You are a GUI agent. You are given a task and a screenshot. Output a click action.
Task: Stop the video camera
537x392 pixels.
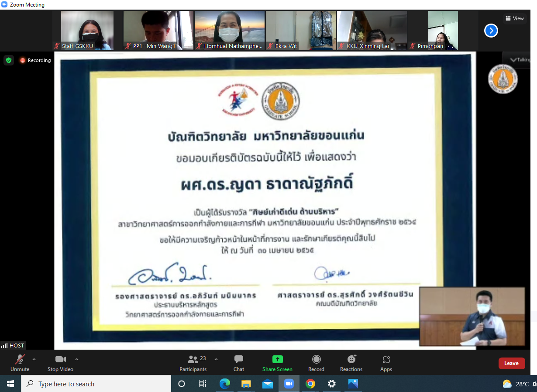tap(60, 363)
